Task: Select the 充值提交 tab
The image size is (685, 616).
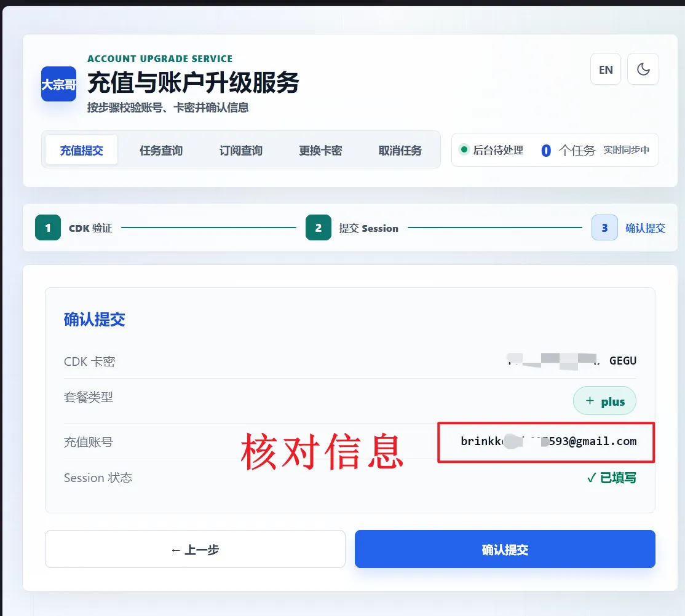Action: 81,150
